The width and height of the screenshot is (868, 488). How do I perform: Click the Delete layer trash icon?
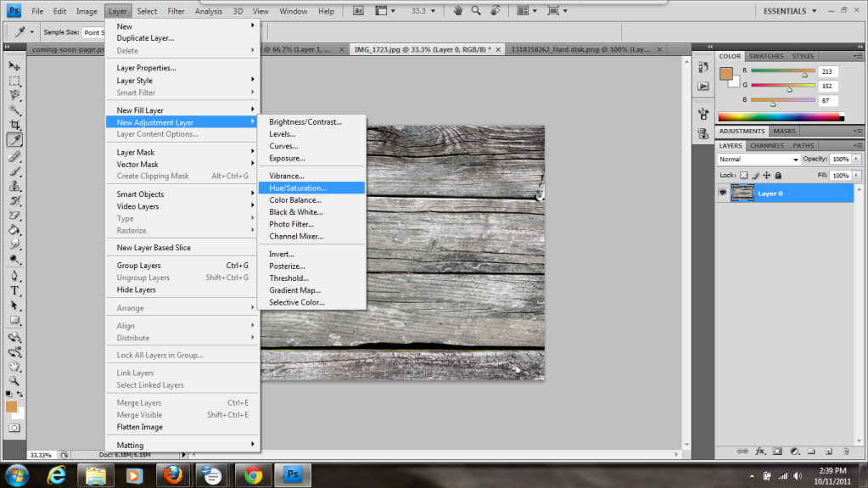coord(846,452)
